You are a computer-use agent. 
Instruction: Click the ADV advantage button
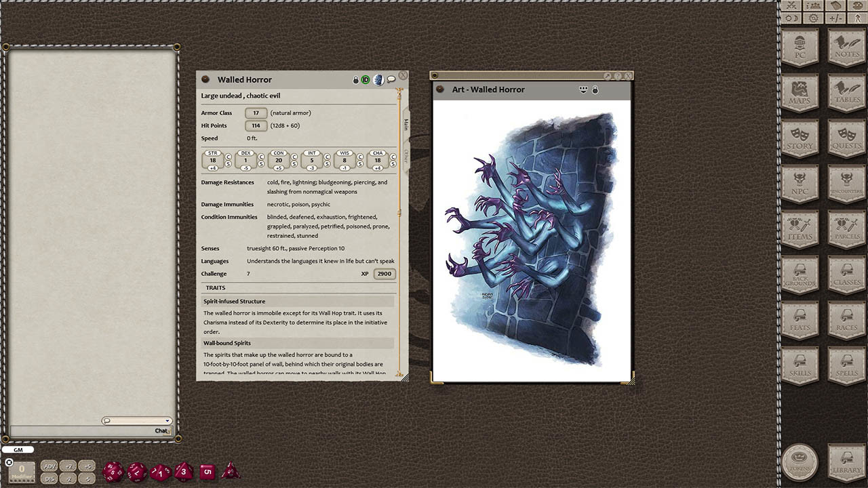tap(49, 466)
